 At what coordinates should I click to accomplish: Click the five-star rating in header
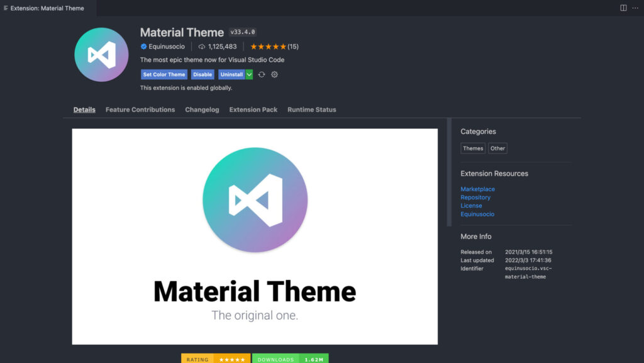[x=268, y=47]
